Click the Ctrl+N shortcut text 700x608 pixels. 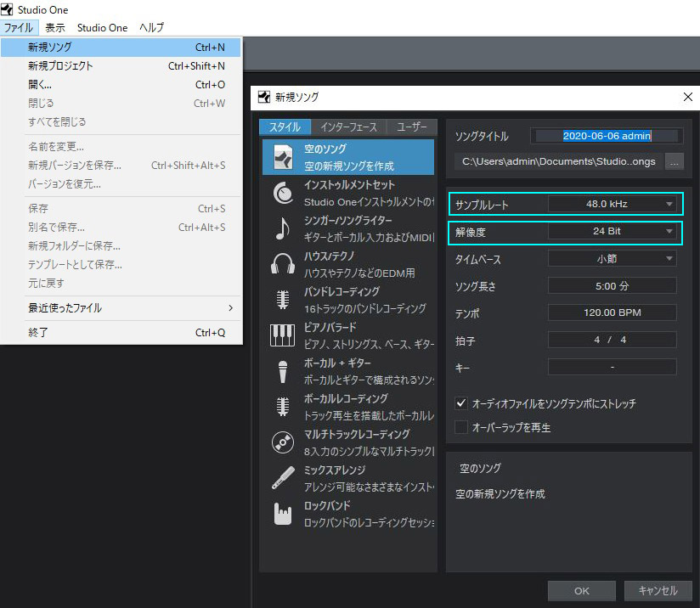[211, 48]
